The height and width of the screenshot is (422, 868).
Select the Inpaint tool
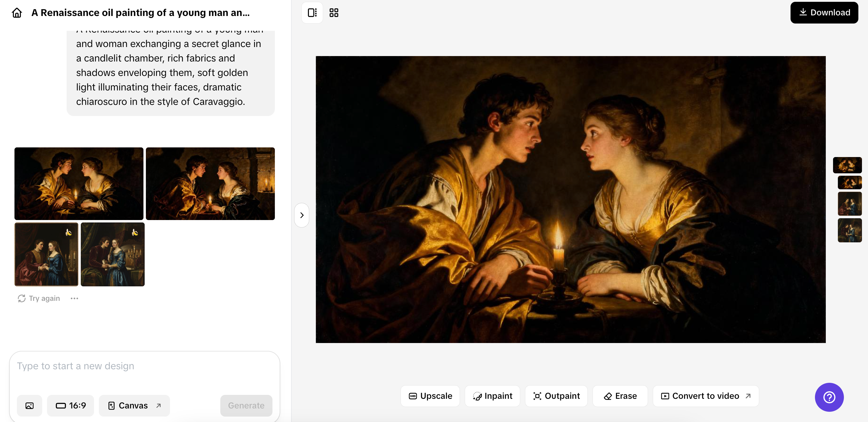(x=492, y=396)
